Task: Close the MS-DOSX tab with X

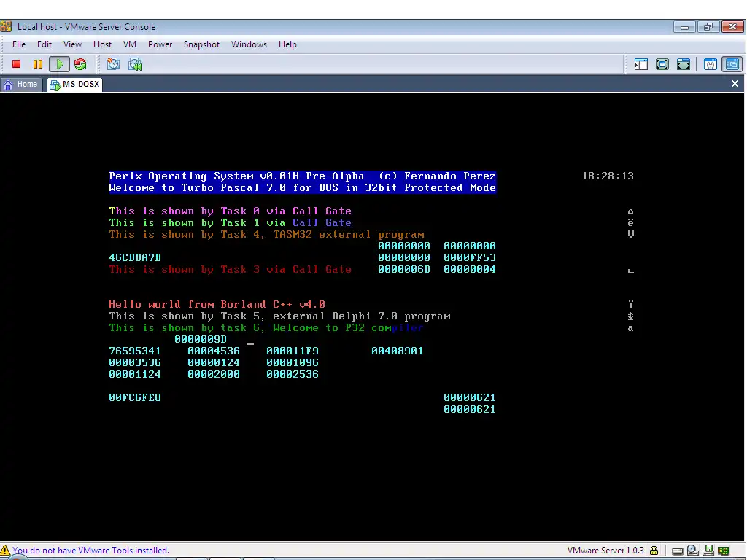Action: (x=735, y=84)
